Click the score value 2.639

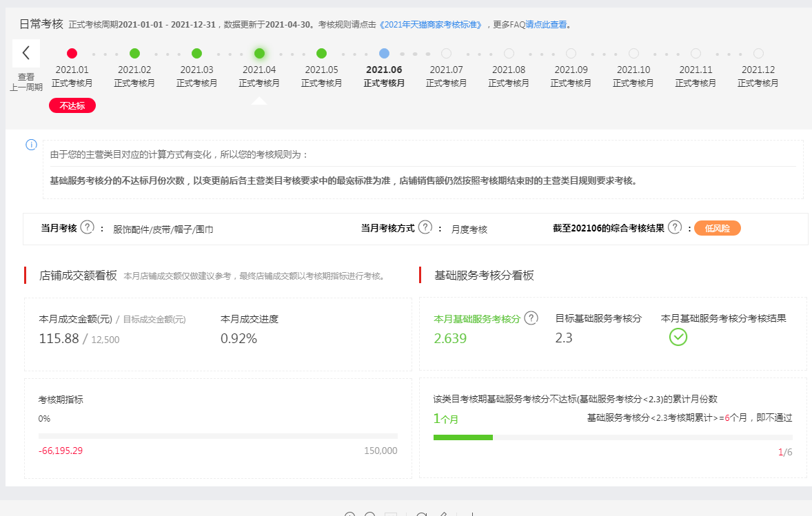click(450, 338)
